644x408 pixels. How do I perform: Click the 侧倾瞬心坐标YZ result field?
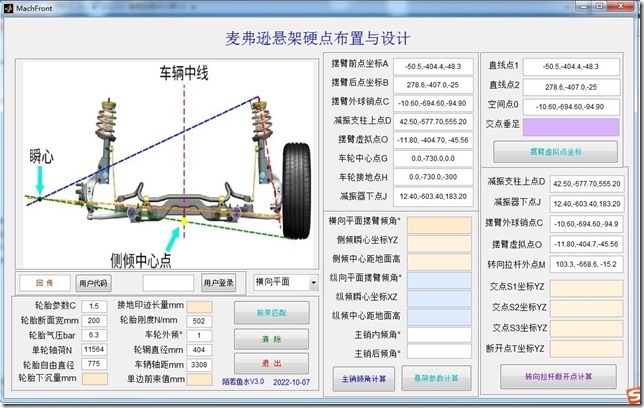pos(439,243)
